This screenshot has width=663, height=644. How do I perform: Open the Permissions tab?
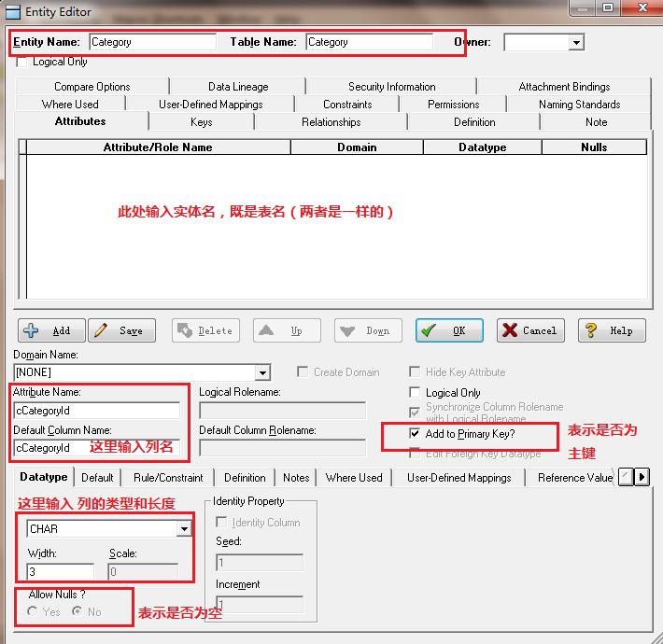[453, 105]
